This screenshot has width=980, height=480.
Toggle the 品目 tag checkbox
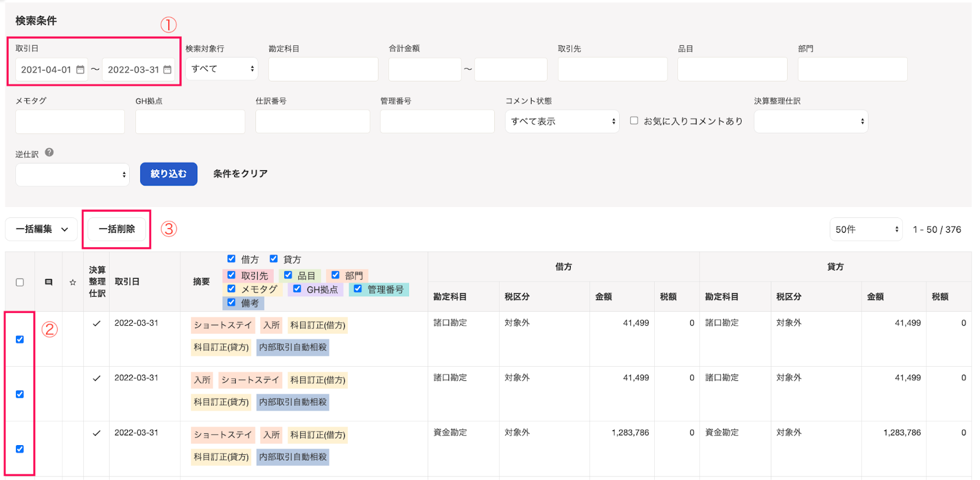[x=288, y=275]
